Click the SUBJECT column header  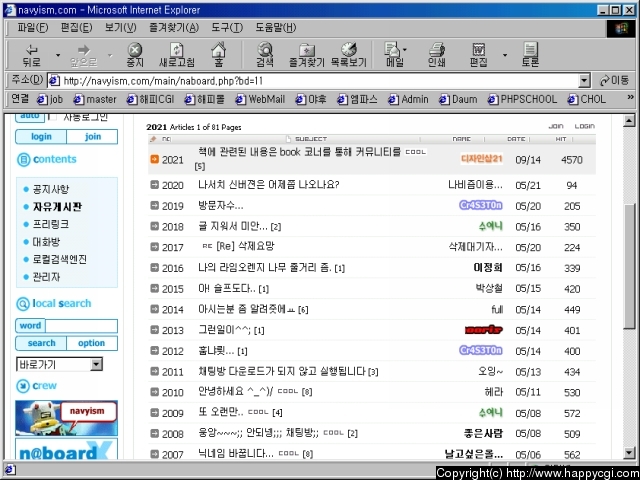[x=311, y=139]
